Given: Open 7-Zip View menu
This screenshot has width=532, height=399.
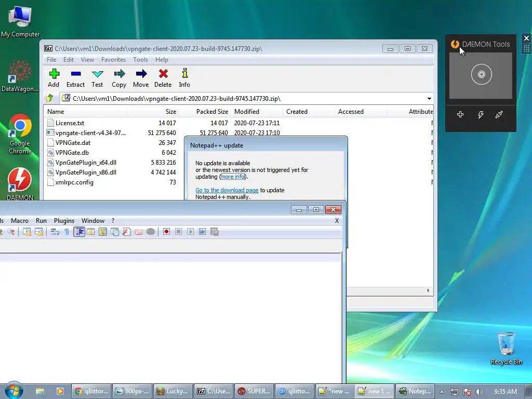Looking at the screenshot, I should (x=87, y=60).
